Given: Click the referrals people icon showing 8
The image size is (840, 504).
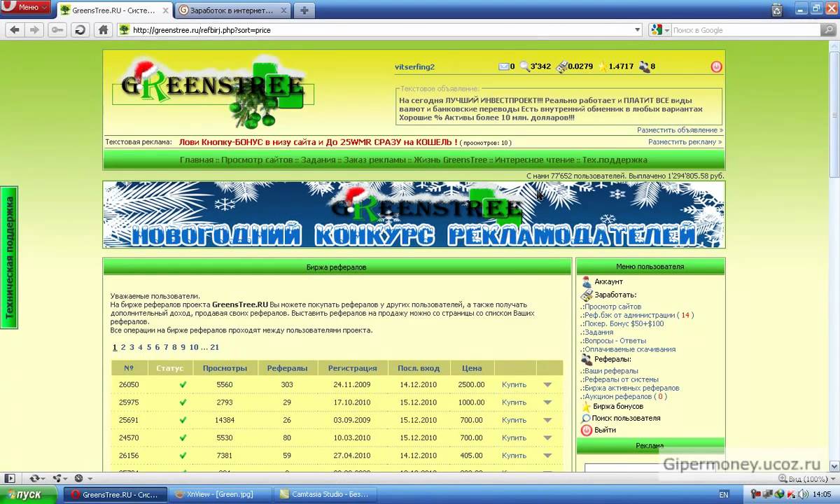Looking at the screenshot, I should [x=643, y=66].
